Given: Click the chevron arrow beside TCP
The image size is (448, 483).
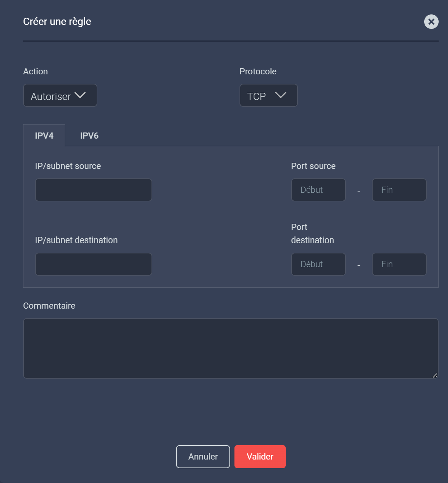Looking at the screenshot, I should coord(280,95).
